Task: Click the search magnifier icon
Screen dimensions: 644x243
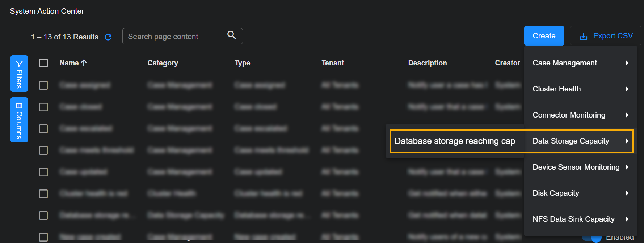Action: [231, 35]
